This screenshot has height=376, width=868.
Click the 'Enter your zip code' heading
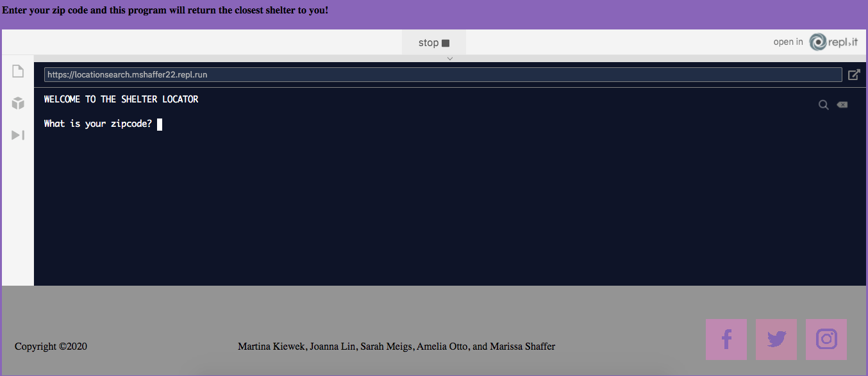point(165,10)
